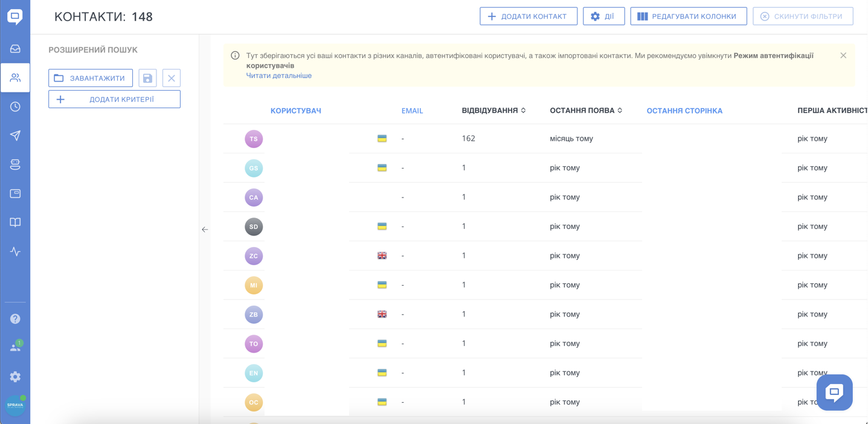The width and height of the screenshot is (868, 424).
Task: Open campaigns paper plane icon
Action: coord(15,135)
